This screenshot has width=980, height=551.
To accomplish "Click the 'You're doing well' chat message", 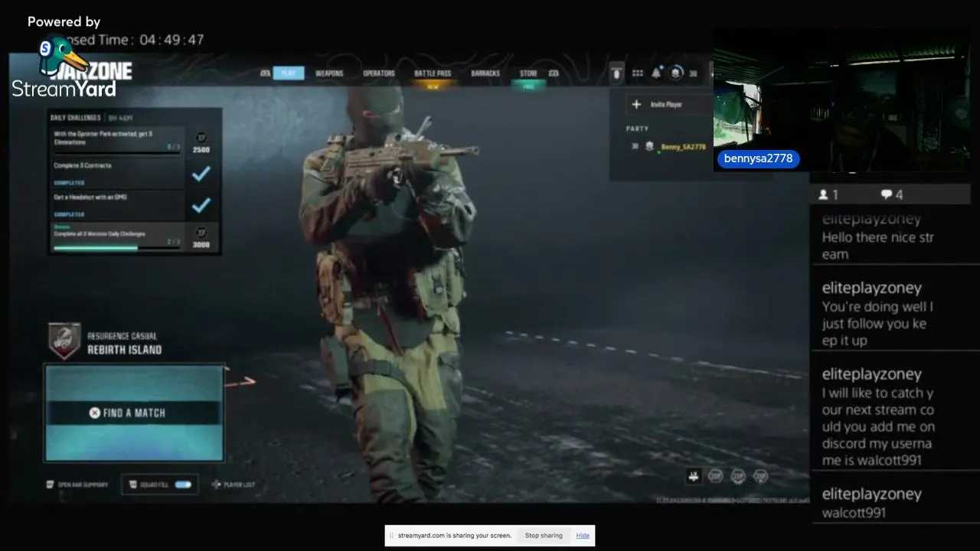I will [877, 324].
